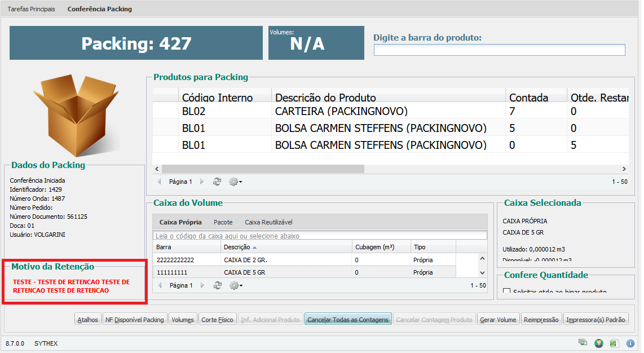Screen dimensions: 644x353
Task: Switch to the Pacote tab
Action: (x=223, y=222)
